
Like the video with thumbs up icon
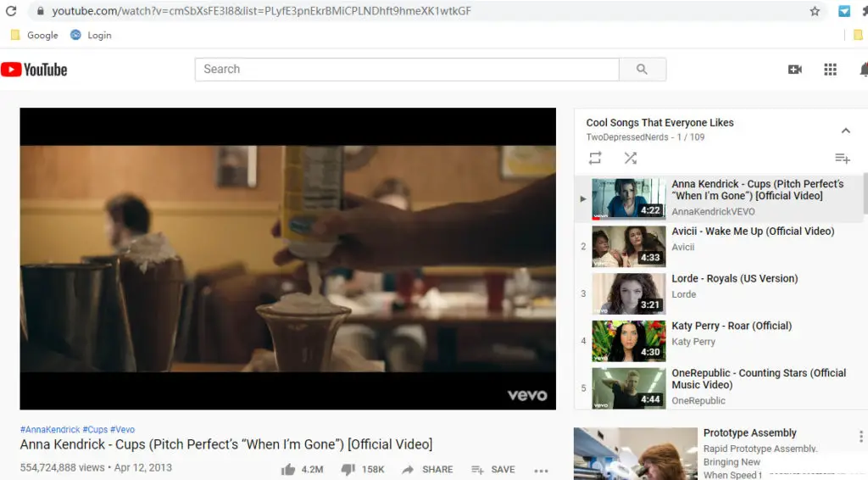(288, 470)
